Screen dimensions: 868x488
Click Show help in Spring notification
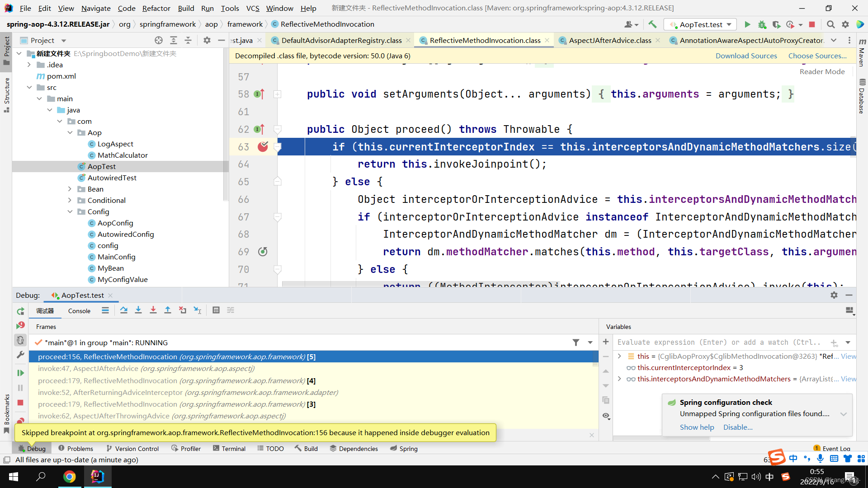click(697, 427)
